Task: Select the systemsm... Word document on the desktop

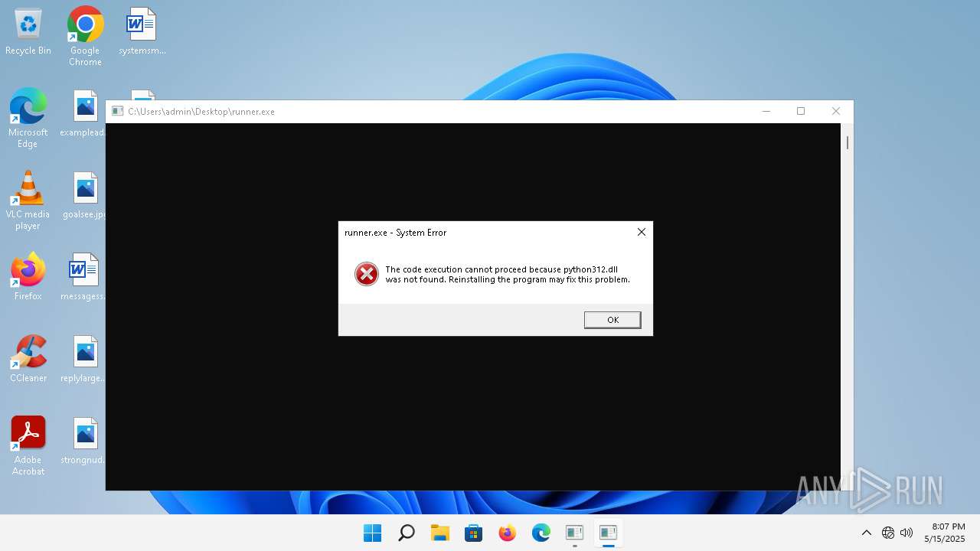Action: 142,32
